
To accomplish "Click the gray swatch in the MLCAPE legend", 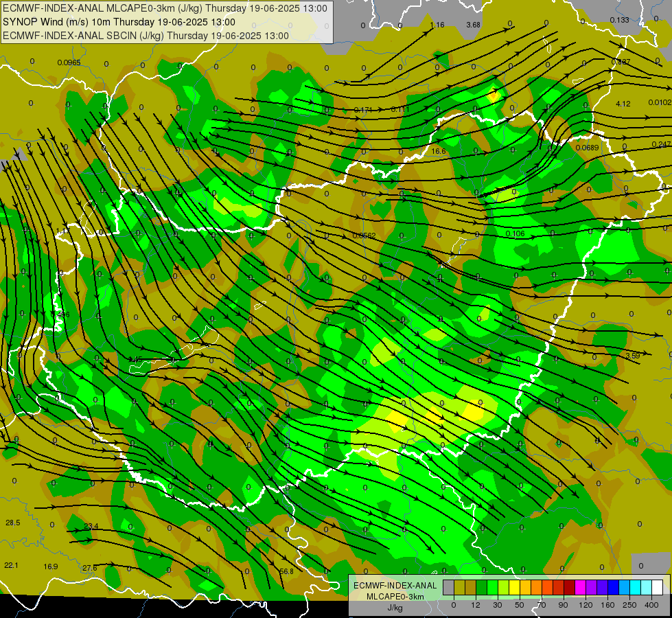I will coord(449,587).
